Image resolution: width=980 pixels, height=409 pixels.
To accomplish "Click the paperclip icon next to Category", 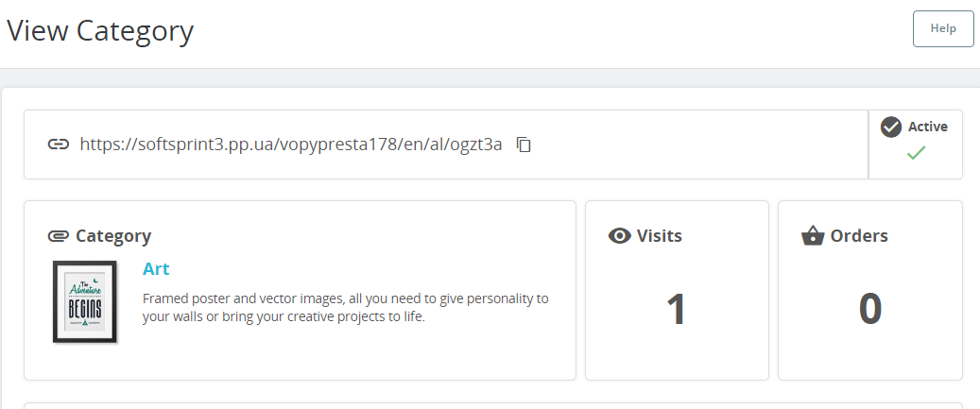I will coord(59,236).
